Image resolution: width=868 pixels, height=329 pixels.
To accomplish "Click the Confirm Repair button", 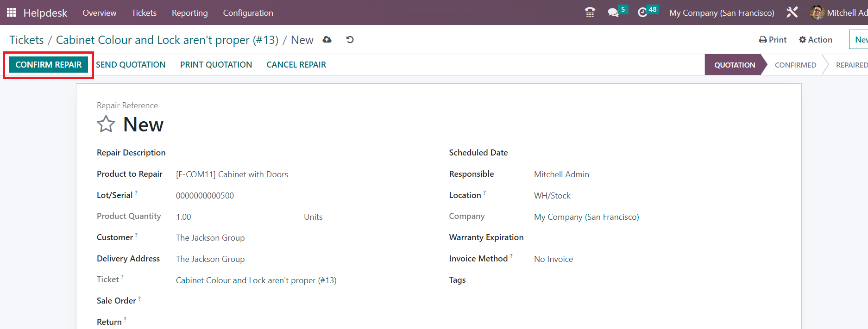I will click(x=49, y=65).
